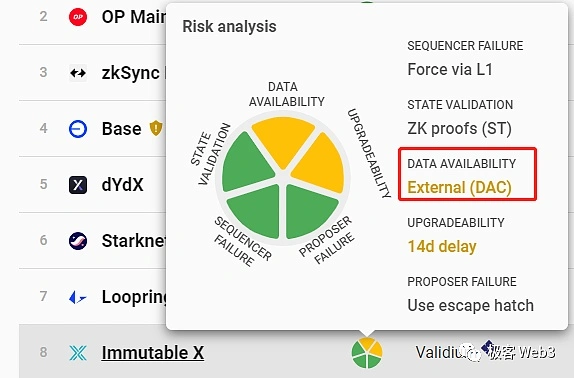Click the ZK proofs (ST) value

point(459,128)
